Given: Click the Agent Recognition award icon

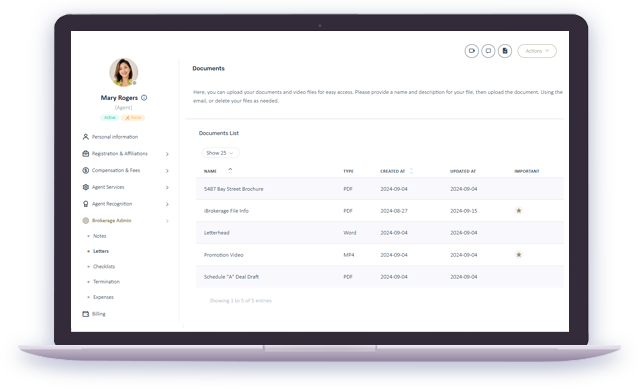Looking at the screenshot, I should tap(86, 204).
